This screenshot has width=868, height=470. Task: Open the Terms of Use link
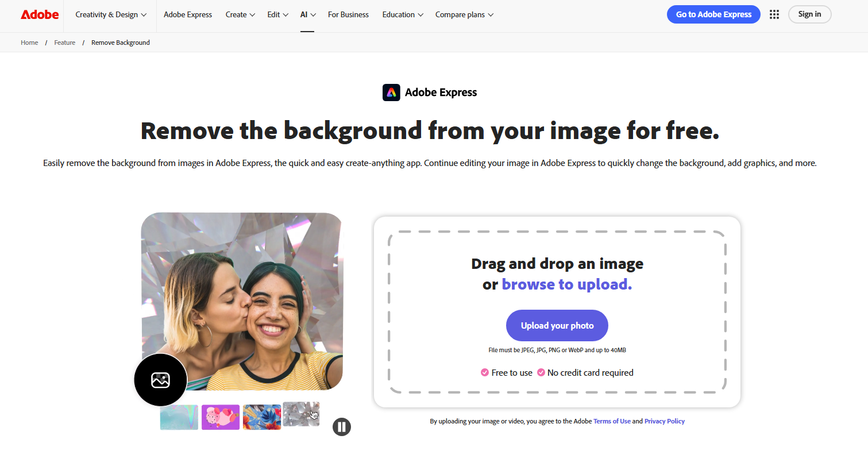(x=612, y=421)
